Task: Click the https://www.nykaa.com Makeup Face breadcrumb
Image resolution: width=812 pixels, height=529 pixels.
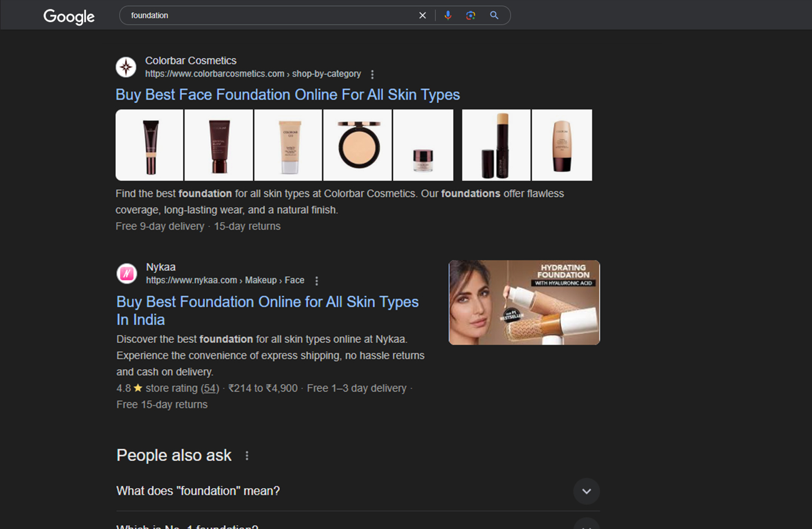Action: coord(225,280)
